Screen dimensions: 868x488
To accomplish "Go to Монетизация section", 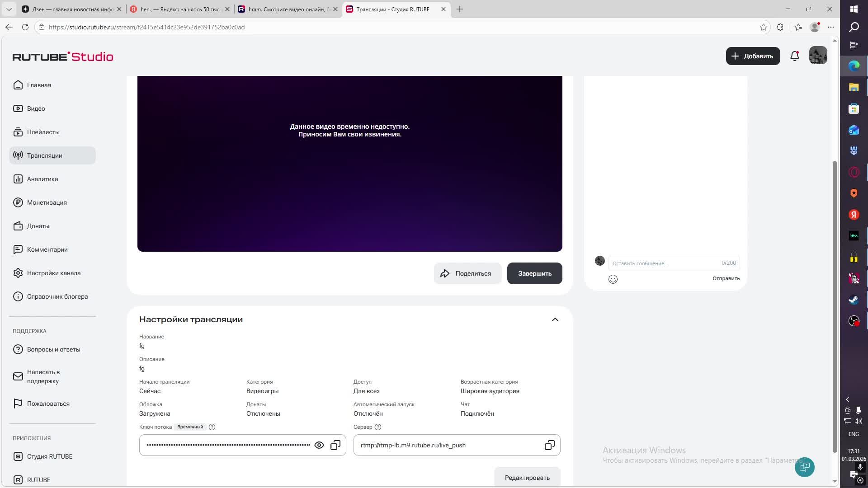I will coord(47,202).
